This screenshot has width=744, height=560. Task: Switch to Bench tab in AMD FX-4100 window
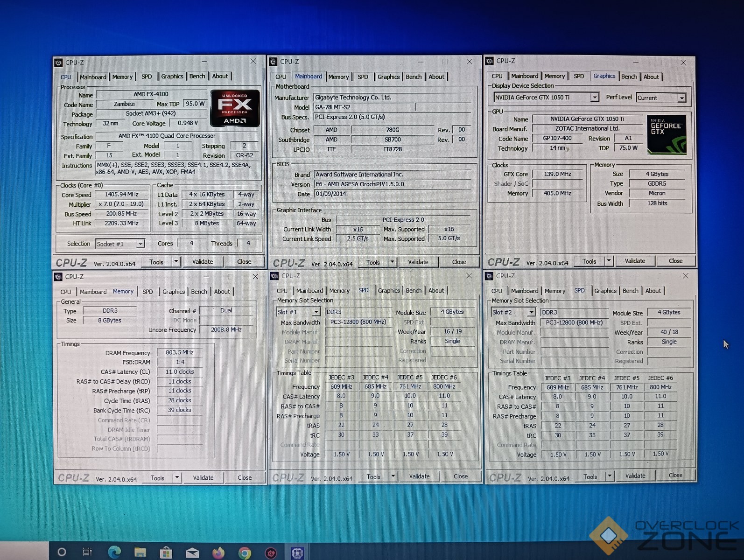tap(197, 77)
